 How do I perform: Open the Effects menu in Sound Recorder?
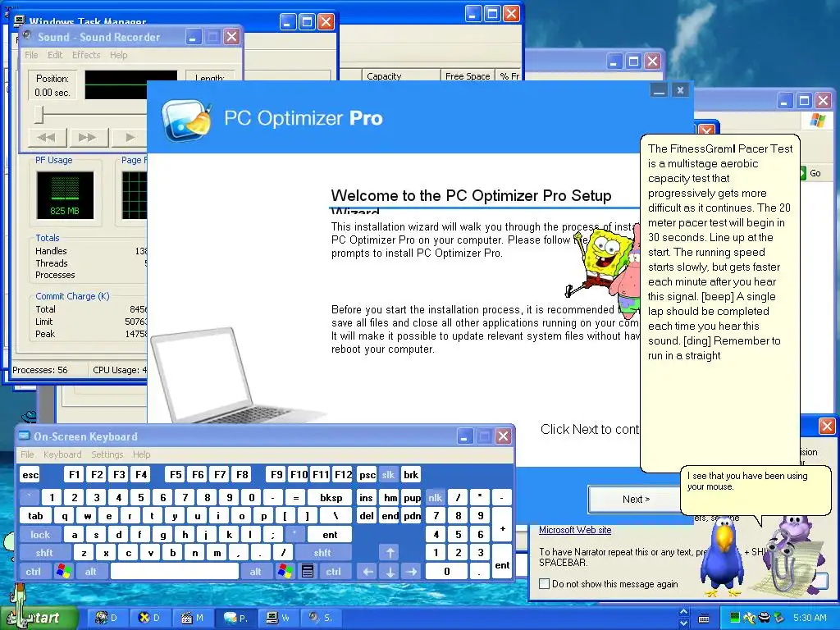(x=86, y=55)
